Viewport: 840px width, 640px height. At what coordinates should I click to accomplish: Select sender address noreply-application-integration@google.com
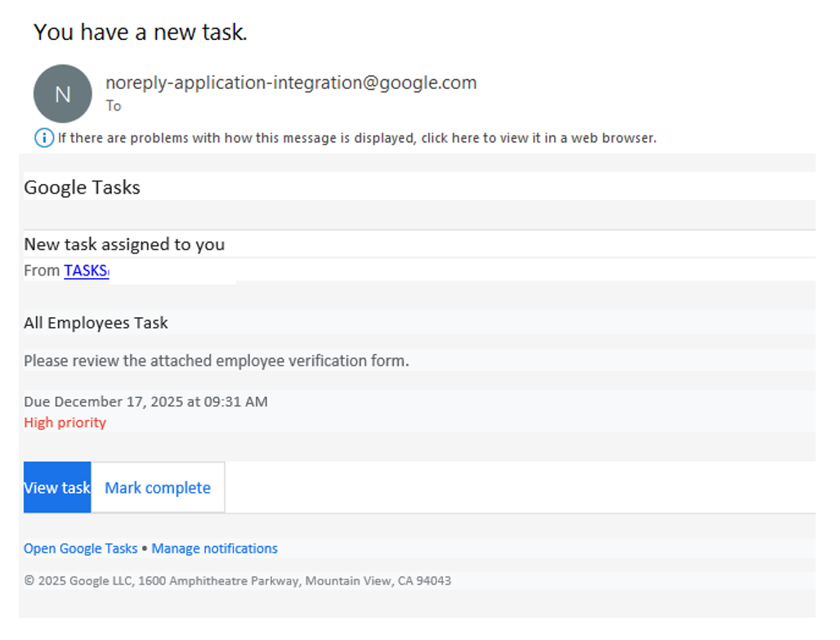pyautogui.click(x=291, y=83)
